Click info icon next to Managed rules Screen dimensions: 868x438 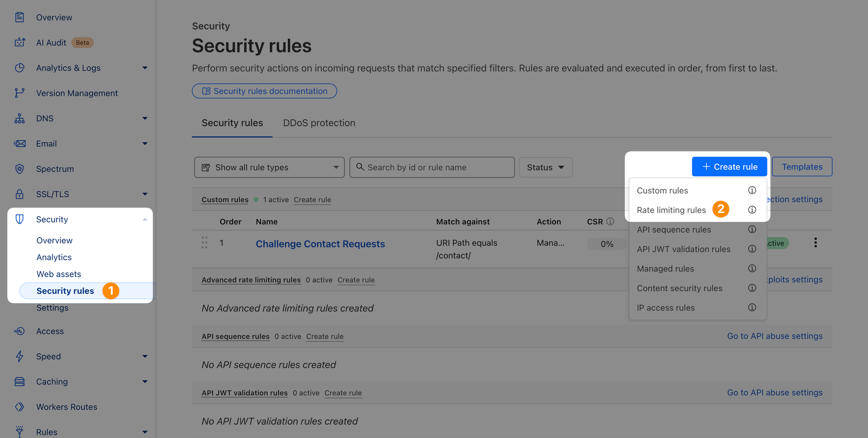[752, 268]
